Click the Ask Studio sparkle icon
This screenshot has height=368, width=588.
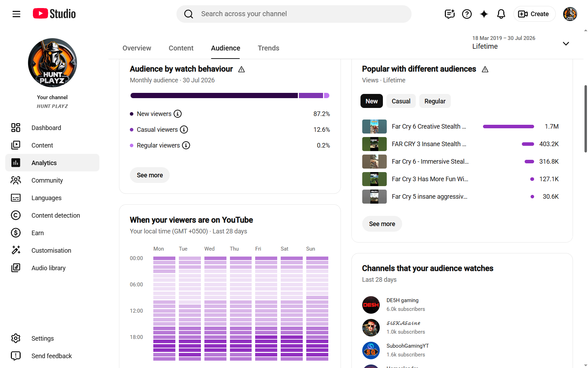(484, 14)
